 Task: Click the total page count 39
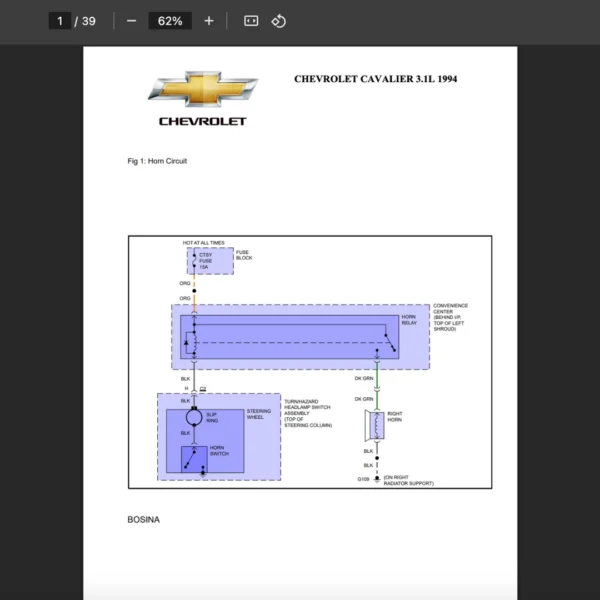tap(88, 21)
